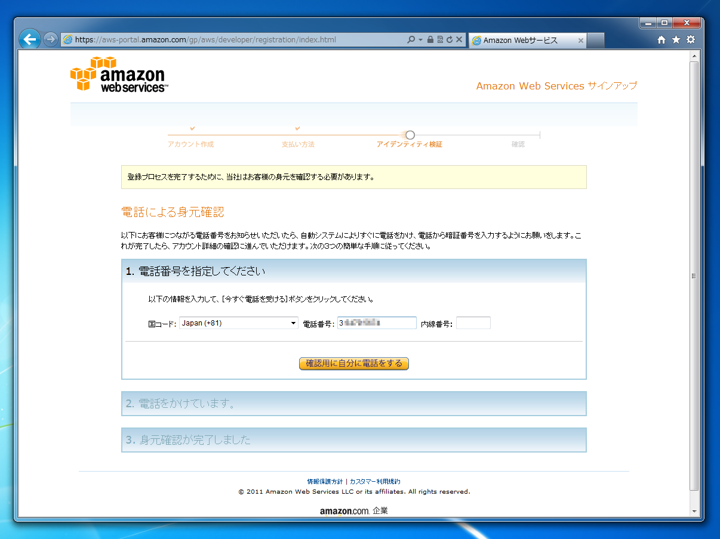The width and height of the screenshot is (720, 539).
Task: Click the compatibility view icon
Action: 440,39
